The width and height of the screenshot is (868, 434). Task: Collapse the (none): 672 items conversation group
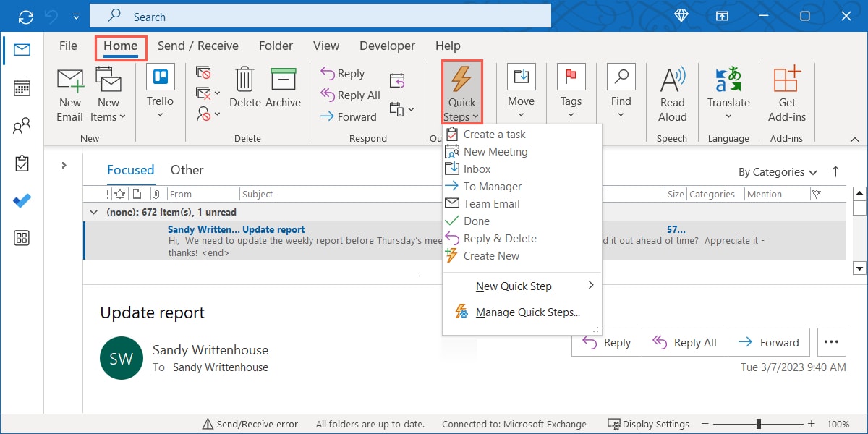tap(93, 212)
